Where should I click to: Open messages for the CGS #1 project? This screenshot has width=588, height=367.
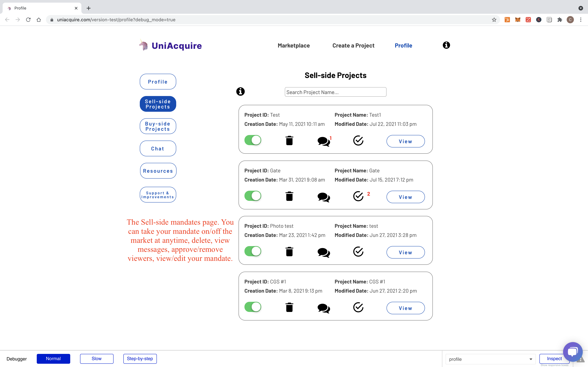[x=323, y=308]
